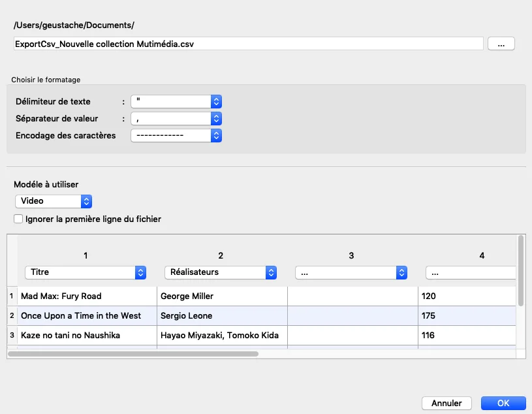This screenshot has height=414, width=532.
Task: Click the CSV file name input field
Action: pyautogui.click(x=248, y=44)
